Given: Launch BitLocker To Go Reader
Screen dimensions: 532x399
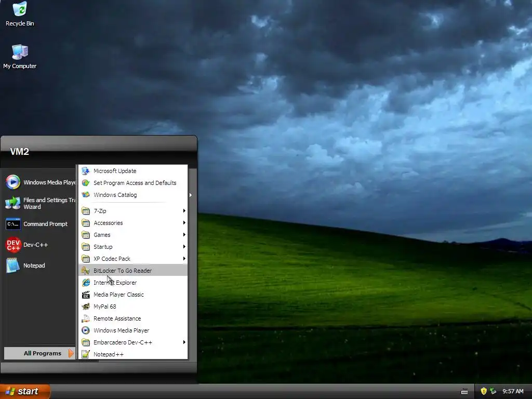Looking at the screenshot, I should pos(133,270).
